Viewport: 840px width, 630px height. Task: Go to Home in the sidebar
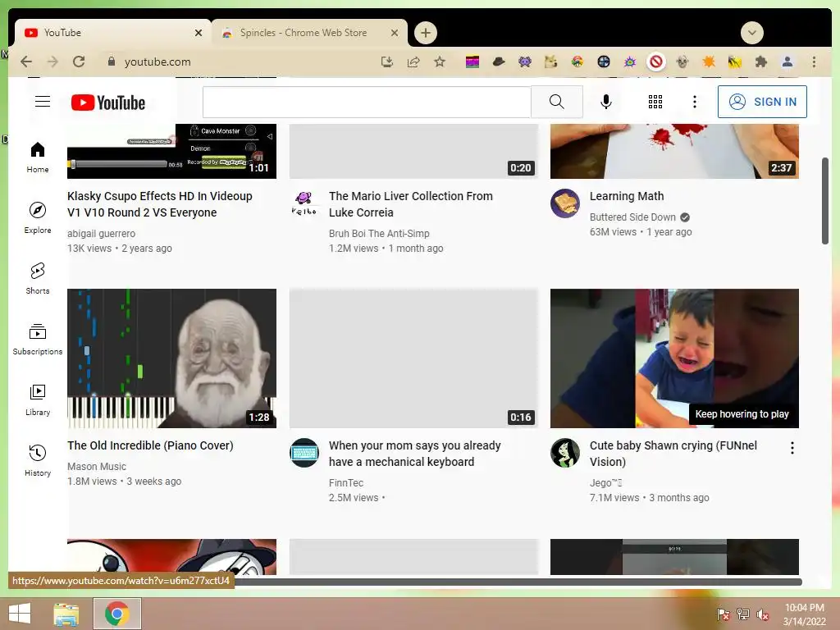pyautogui.click(x=38, y=157)
